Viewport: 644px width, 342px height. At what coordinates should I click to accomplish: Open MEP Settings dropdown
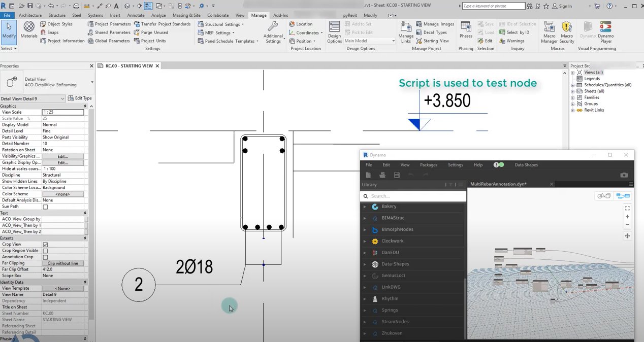click(216, 32)
